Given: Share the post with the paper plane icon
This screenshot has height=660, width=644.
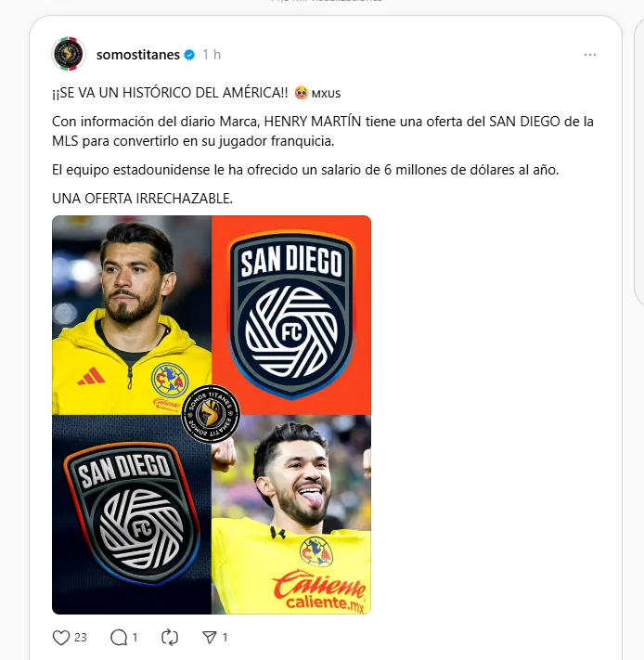Looking at the screenshot, I should tap(210, 638).
